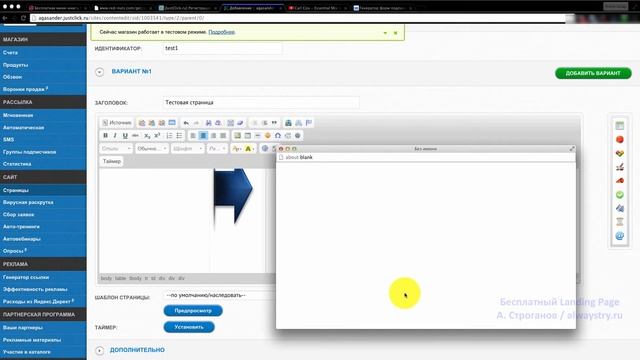Focus the Заголовок title input field
Image resolution: width=640 pixels, height=360 pixels.
(261, 102)
